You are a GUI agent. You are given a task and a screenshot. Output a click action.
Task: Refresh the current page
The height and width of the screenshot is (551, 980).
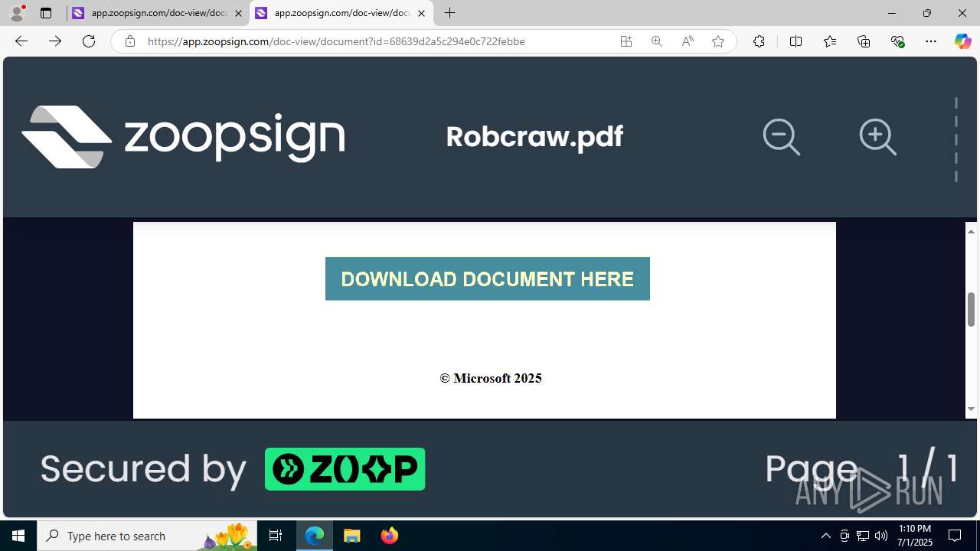(x=89, y=41)
